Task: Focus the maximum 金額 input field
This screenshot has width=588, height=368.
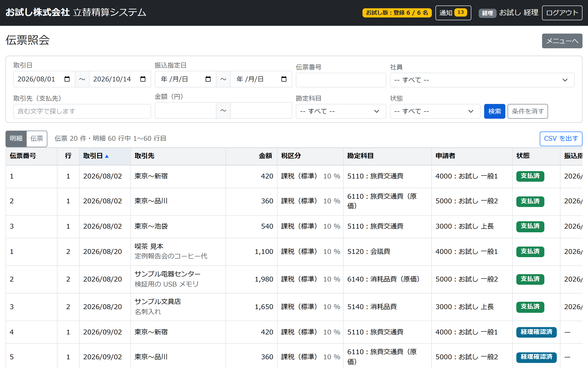Action: [x=261, y=110]
